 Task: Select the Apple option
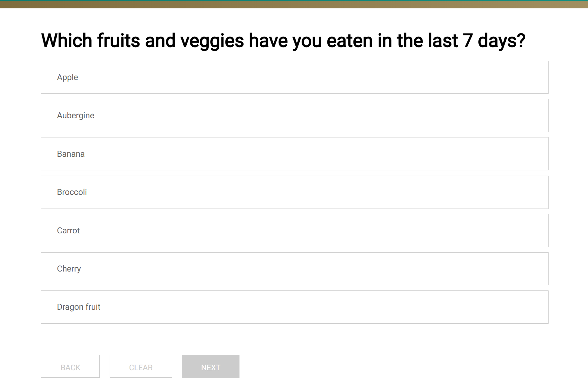point(294,77)
